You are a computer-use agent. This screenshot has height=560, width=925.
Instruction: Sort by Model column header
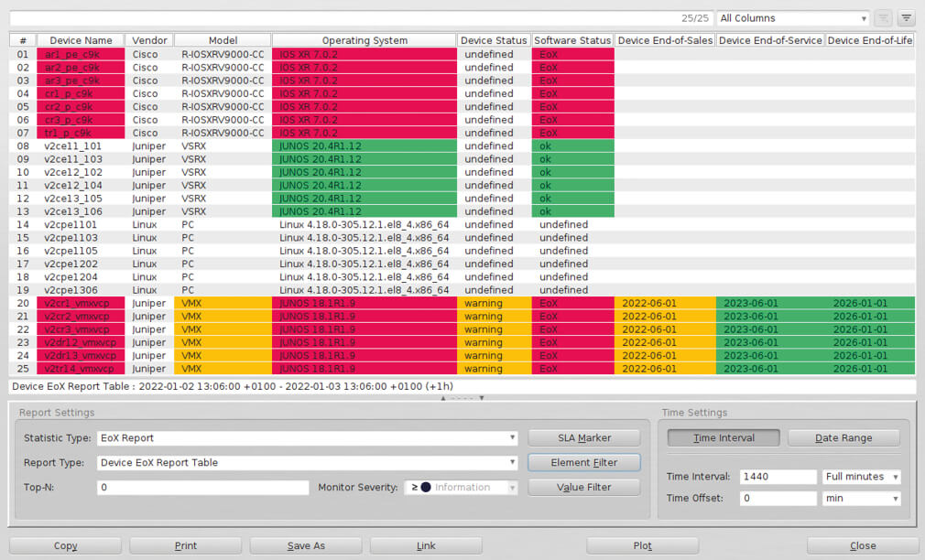click(x=223, y=40)
